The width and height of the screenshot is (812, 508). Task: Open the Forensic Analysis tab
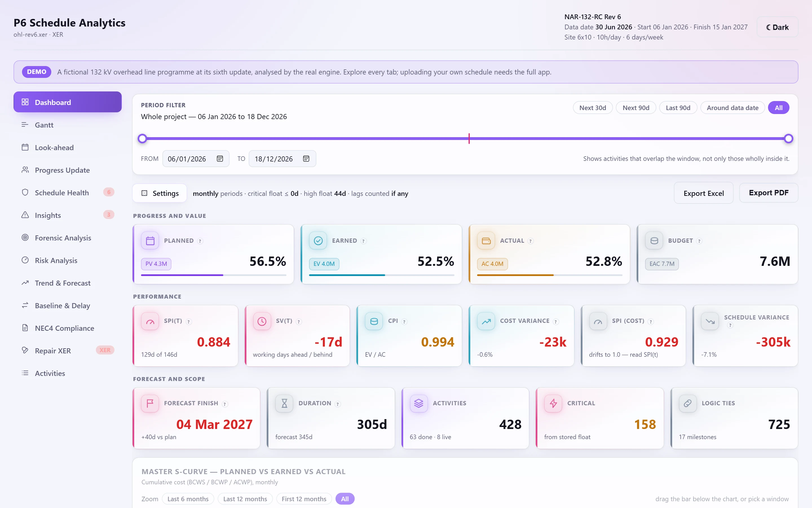67,237
